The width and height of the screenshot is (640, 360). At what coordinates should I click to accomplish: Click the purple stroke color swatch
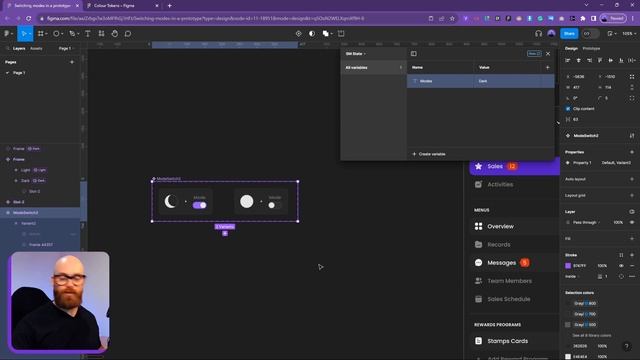pyautogui.click(x=568, y=266)
